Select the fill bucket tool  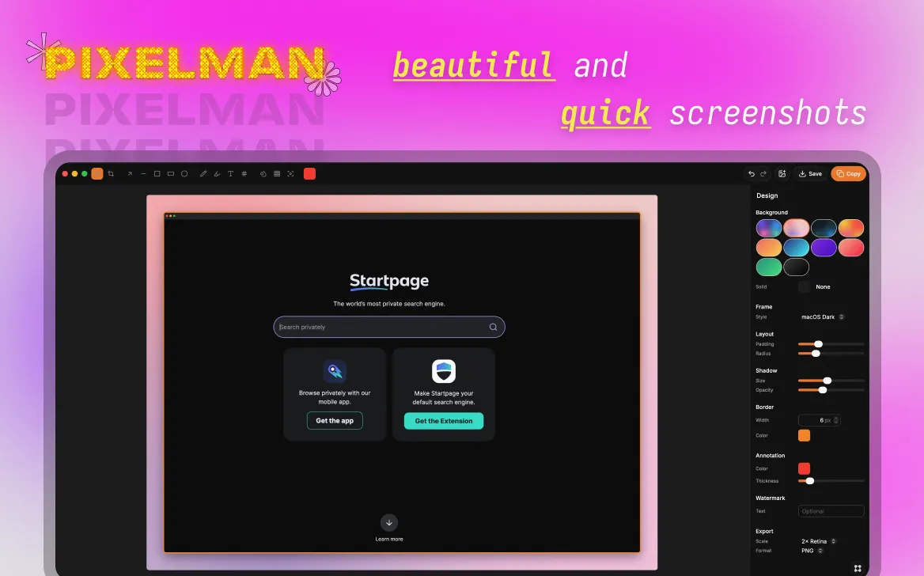pos(263,174)
